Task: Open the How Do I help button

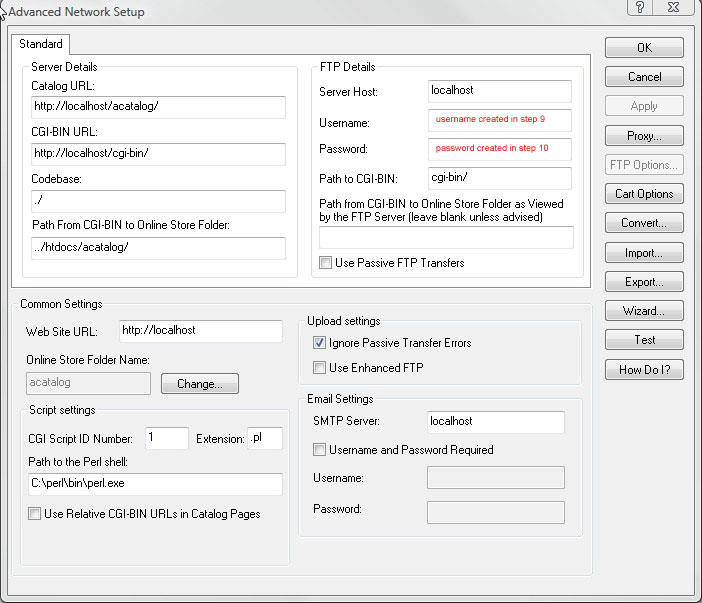Action: (x=644, y=370)
